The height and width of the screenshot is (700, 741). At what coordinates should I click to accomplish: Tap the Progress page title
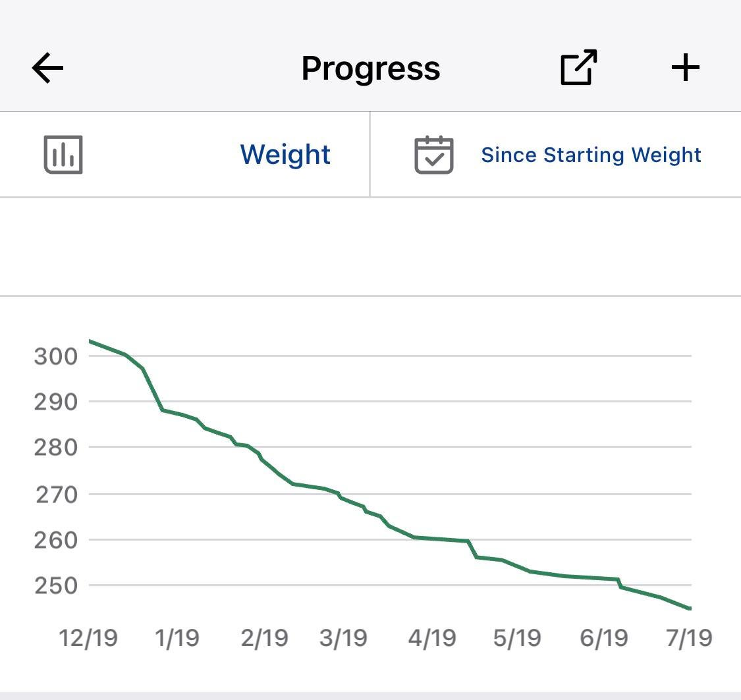tap(371, 68)
